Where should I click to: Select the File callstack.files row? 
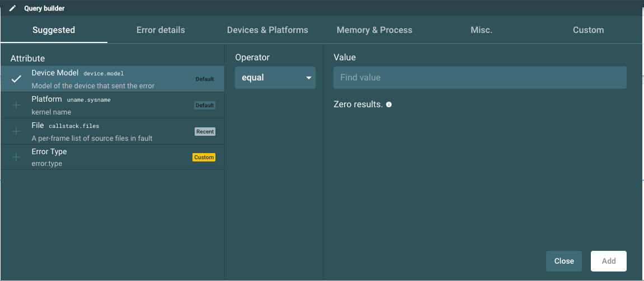112,131
